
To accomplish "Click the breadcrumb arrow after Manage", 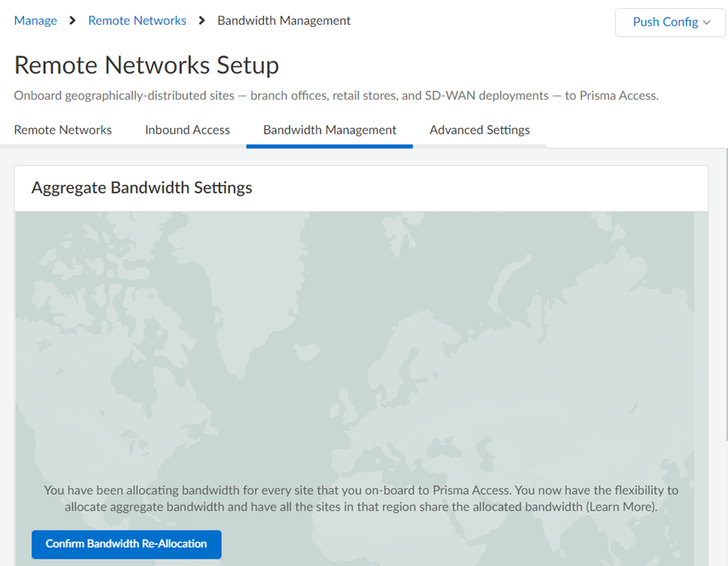I will tap(72, 20).
